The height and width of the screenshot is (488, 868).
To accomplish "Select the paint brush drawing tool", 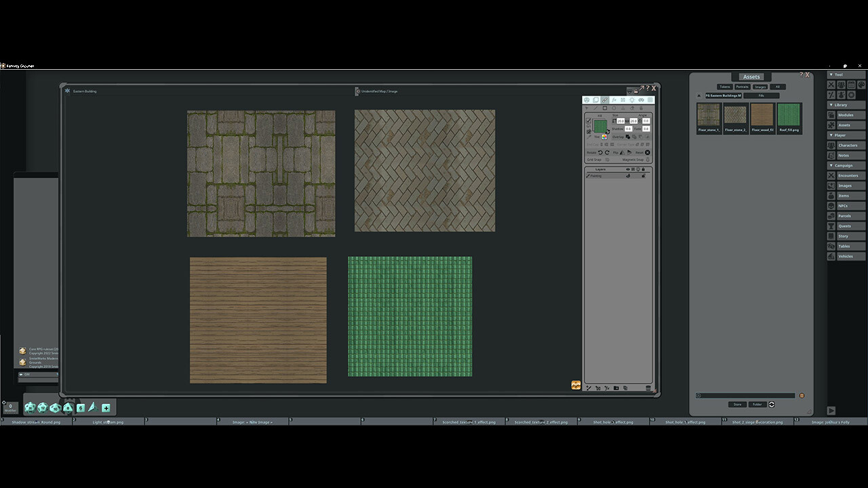I will tap(604, 100).
